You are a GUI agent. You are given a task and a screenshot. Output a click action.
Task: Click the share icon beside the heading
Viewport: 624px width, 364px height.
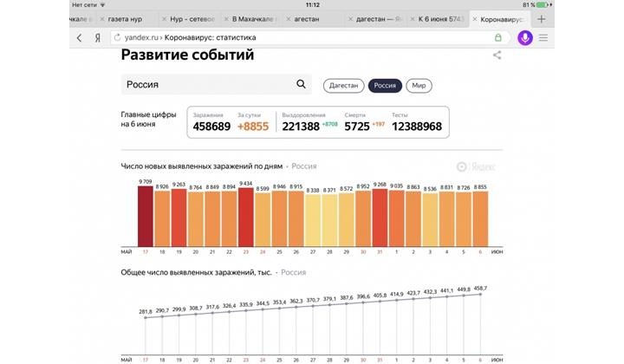[x=497, y=55]
